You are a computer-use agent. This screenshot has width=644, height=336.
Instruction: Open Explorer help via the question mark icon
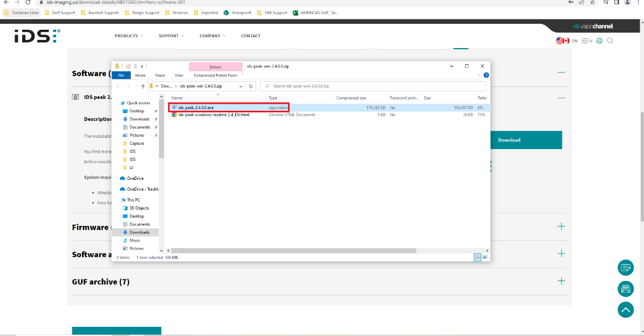tap(486, 75)
